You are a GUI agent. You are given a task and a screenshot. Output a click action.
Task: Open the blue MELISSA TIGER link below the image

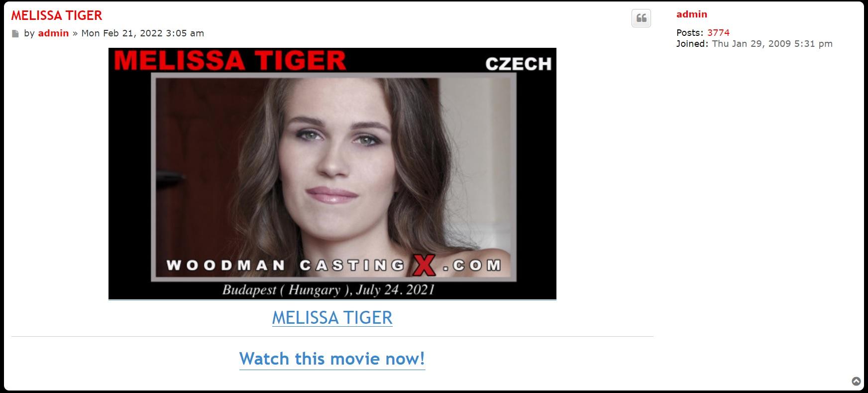coord(332,317)
